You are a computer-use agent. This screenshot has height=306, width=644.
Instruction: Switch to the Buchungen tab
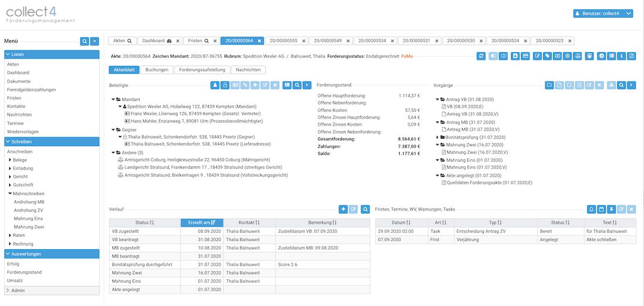(x=157, y=70)
